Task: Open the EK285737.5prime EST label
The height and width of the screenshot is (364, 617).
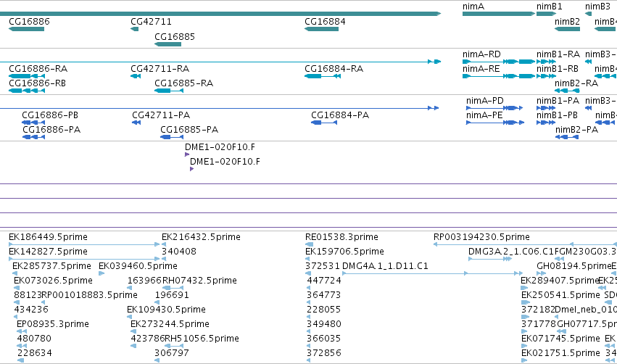Action: pyautogui.click(x=52, y=266)
